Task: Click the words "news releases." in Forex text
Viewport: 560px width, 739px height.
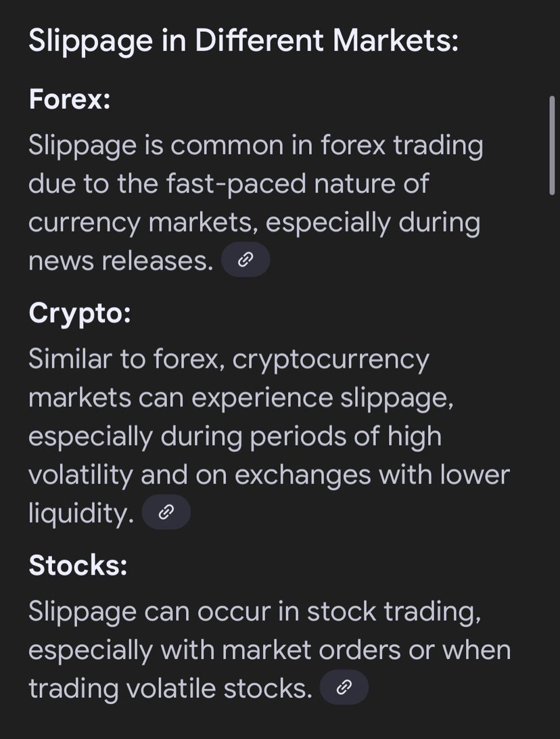Action: [120, 261]
